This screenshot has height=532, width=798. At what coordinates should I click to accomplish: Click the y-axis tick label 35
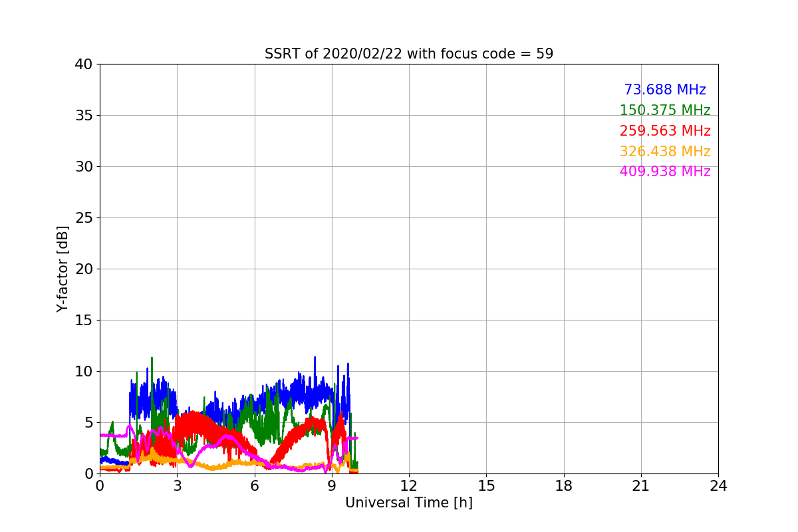(84, 116)
